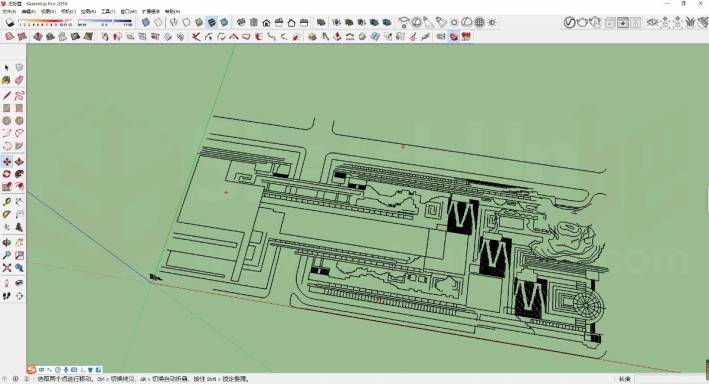
Task: Open the 窗口 (Window) menu
Action: point(128,11)
